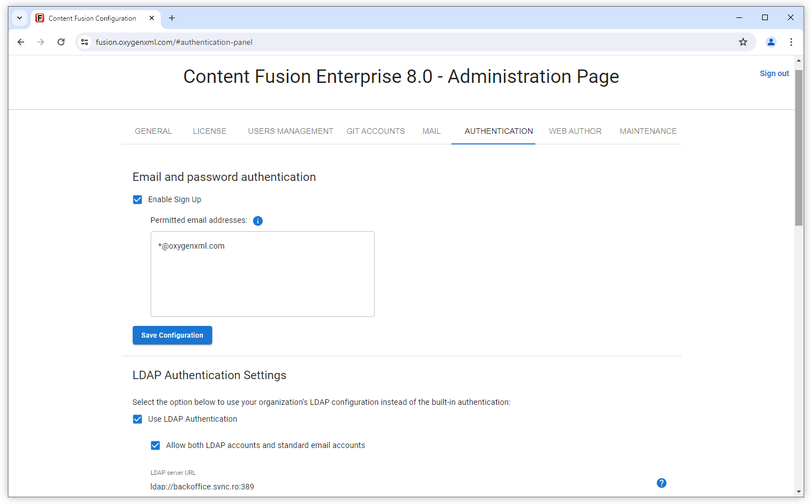
Task: Bookmark this page with the star icon
Action: [x=743, y=42]
